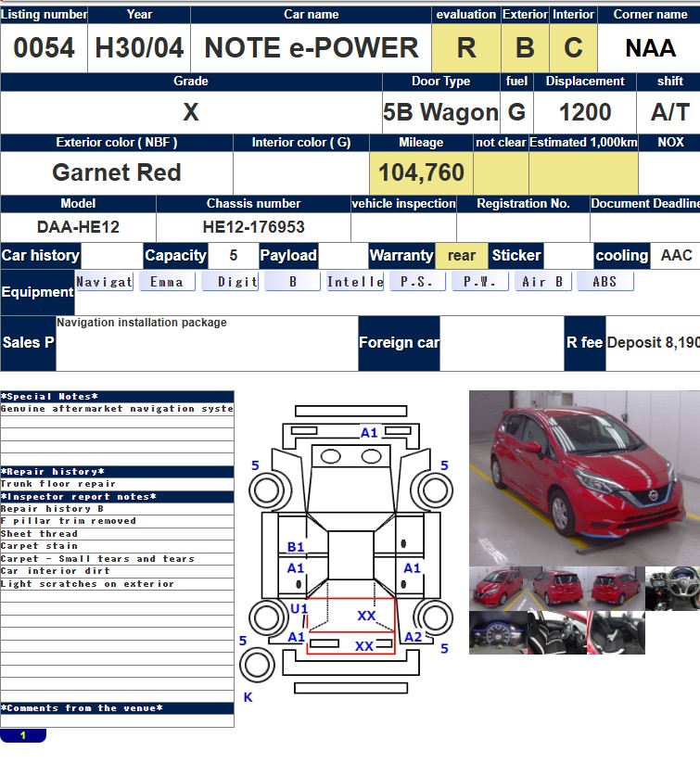Click the Car interior dirt note
This screenshot has width=700, height=776.
[117, 571]
